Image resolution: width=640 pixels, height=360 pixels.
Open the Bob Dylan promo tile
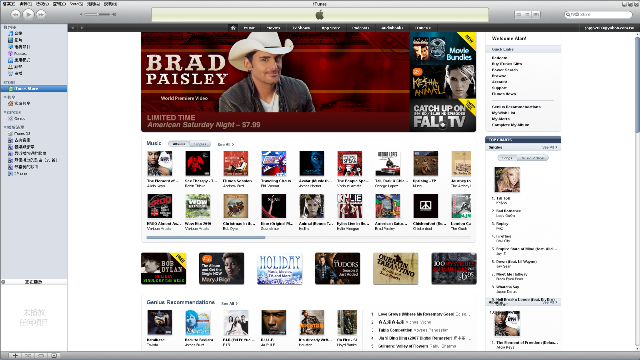click(x=164, y=268)
